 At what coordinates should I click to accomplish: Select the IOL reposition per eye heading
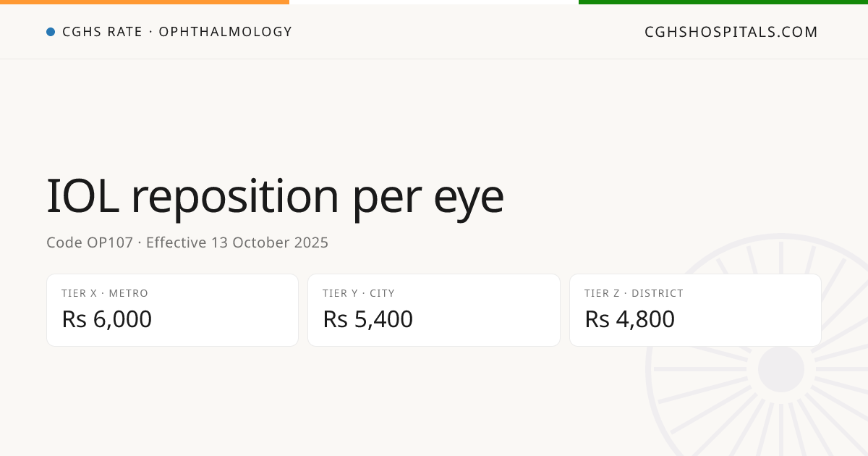coord(275,196)
